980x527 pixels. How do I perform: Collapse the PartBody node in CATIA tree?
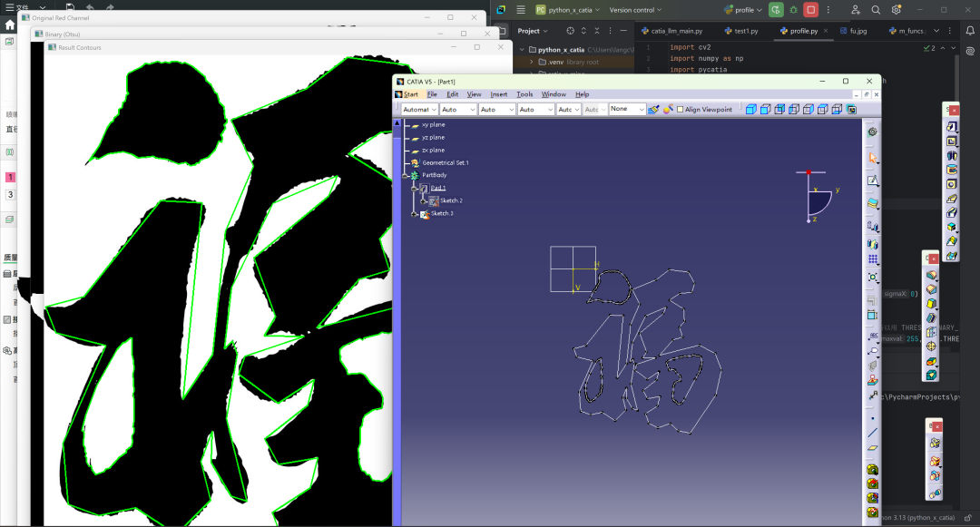coord(405,175)
